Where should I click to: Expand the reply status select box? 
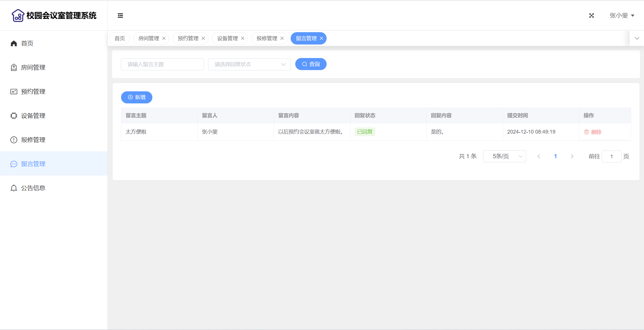coord(249,64)
